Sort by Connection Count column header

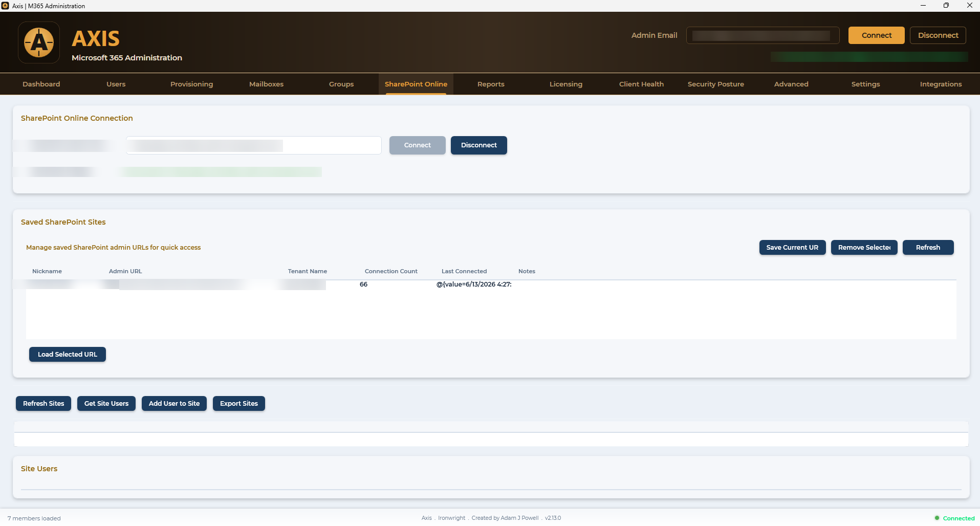click(391, 272)
